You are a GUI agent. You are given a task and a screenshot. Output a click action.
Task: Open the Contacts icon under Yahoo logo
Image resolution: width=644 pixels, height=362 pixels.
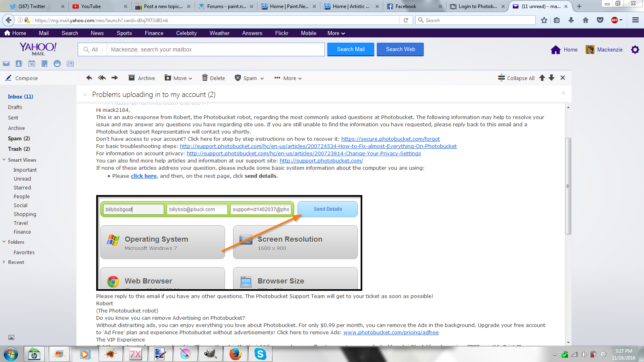(x=19, y=64)
